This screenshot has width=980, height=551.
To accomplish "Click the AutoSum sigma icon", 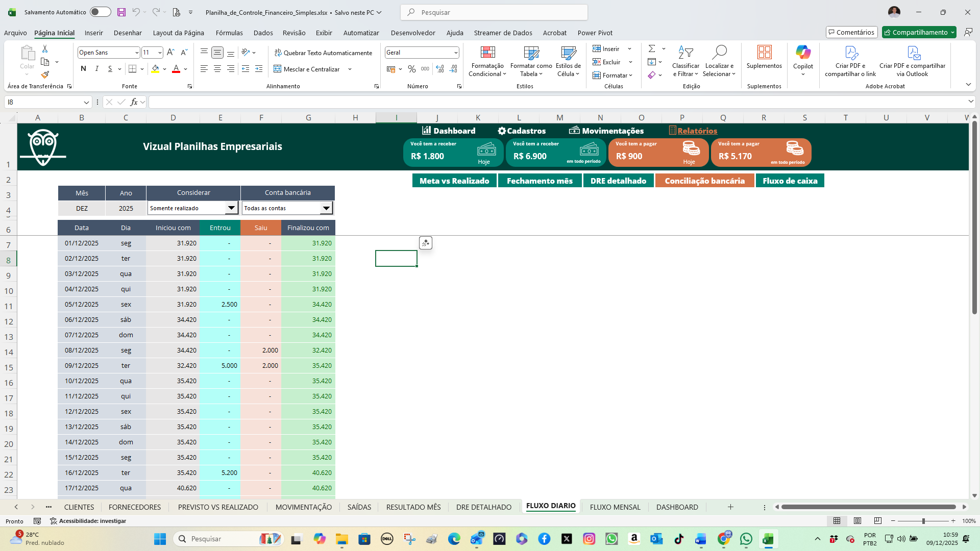I will click(x=652, y=48).
